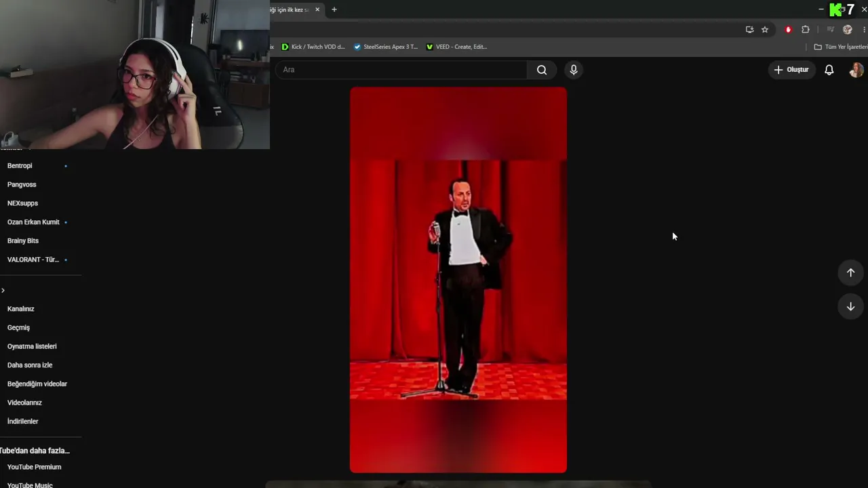868x488 pixels.
Task: Open the browser profile avatar
Action: click(847, 30)
